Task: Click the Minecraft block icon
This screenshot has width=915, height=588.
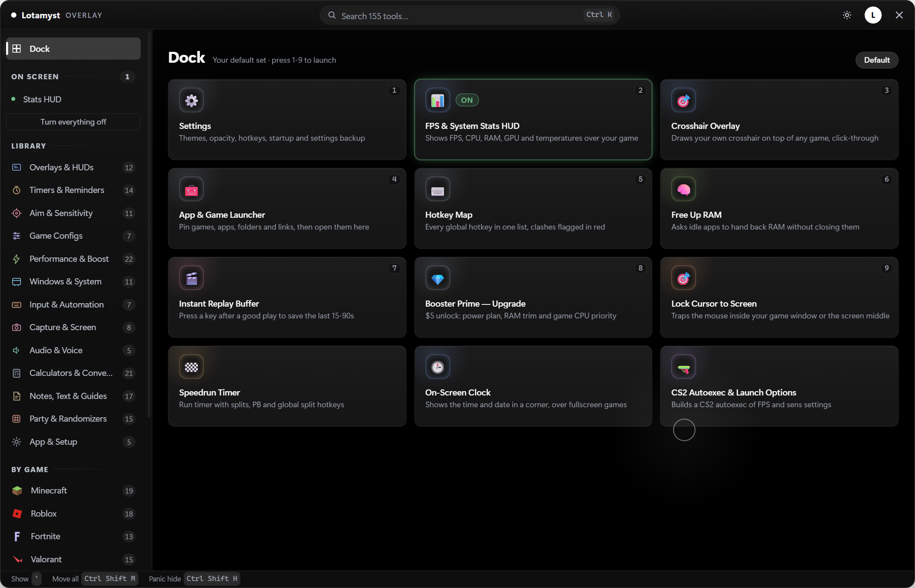Action: coord(17,491)
